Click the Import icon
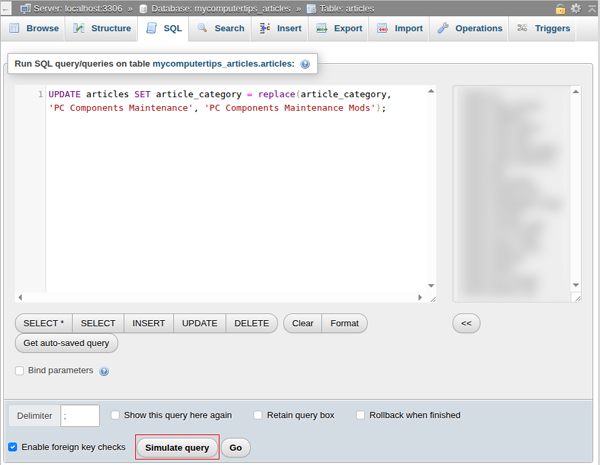This screenshot has height=465, width=600. tap(382, 28)
